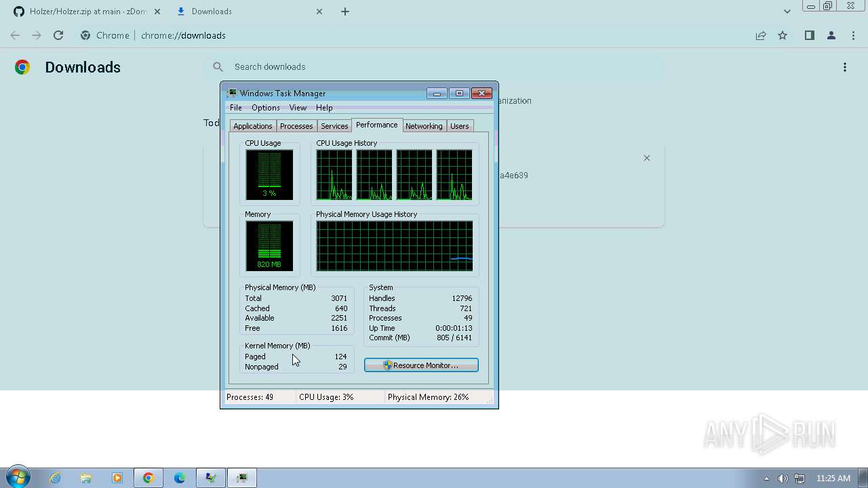Click the Available memory value 2251
Screen dimensions: 868x488
[339, 318]
